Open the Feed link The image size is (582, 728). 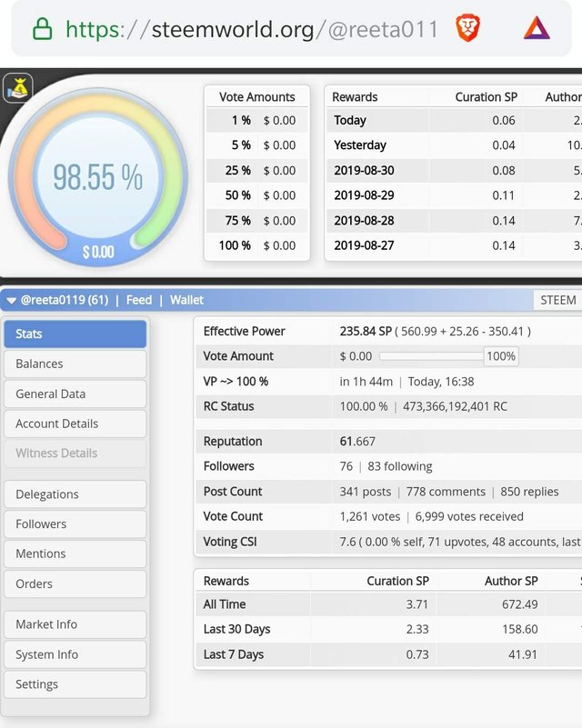[139, 300]
